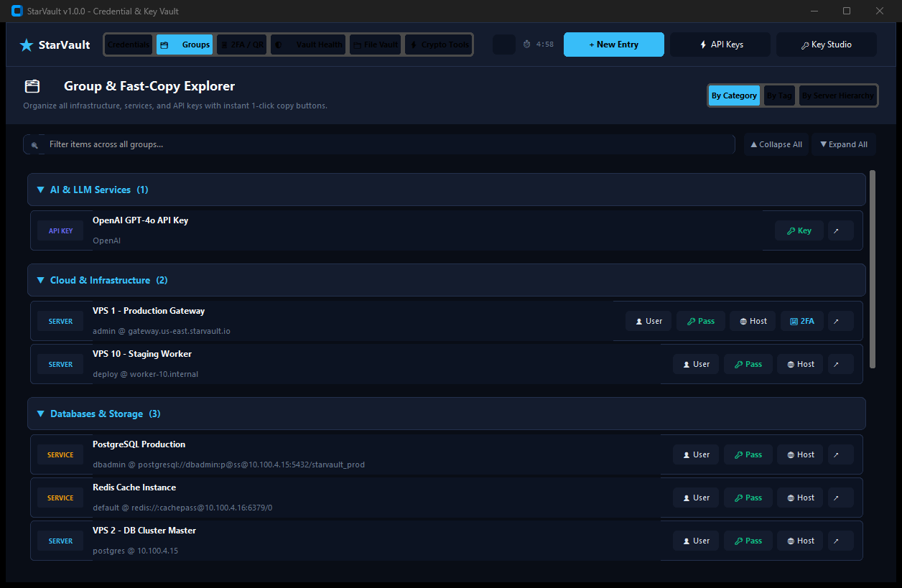902x588 pixels.
Task: Click the title 'VPS 1 - Production Gateway'
Action: (149, 311)
